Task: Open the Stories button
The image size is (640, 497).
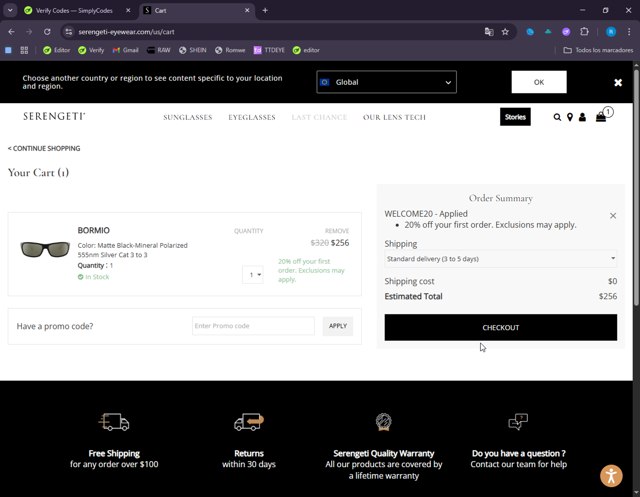Action: click(x=515, y=117)
